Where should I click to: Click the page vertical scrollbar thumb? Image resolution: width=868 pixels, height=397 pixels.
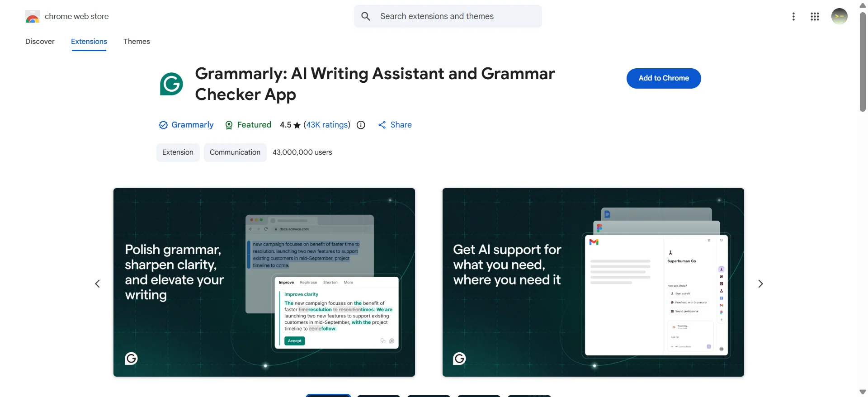(x=863, y=61)
